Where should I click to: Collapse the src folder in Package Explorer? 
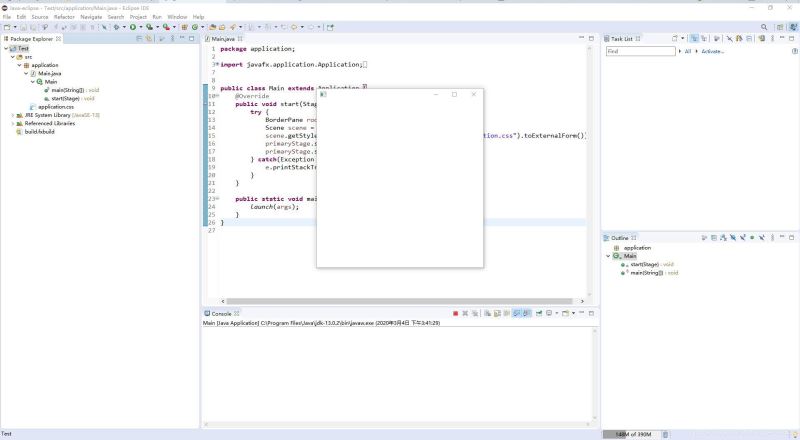[13, 56]
